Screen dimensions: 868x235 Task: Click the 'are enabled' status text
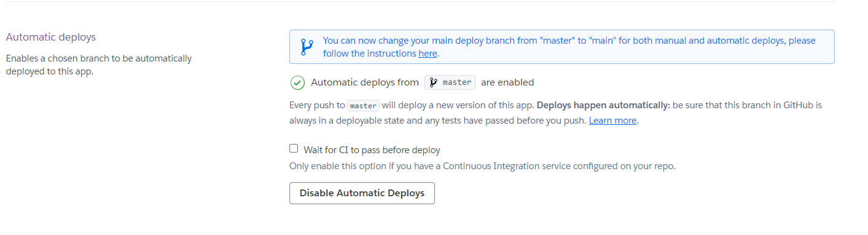[507, 82]
